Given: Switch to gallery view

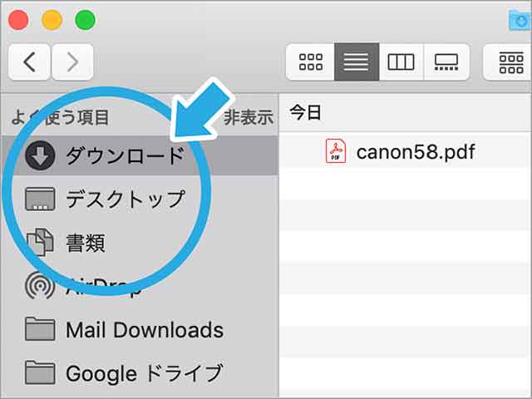Looking at the screenshot, I should 446,62.
